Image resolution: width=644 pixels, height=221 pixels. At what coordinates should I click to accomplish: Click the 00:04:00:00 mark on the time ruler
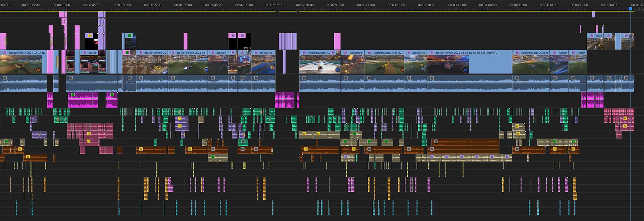(x=488, y=5)
